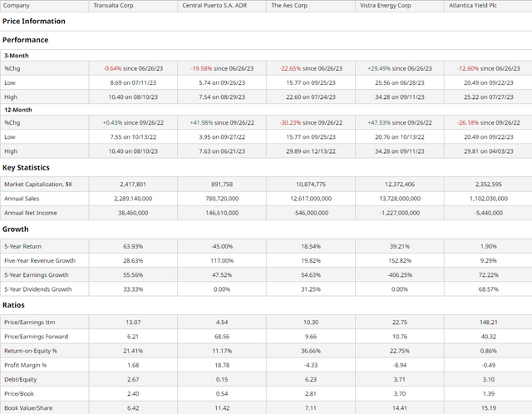Click the Return-on-Equity % row label
532x414 pixels.
(x=31, y=351)
